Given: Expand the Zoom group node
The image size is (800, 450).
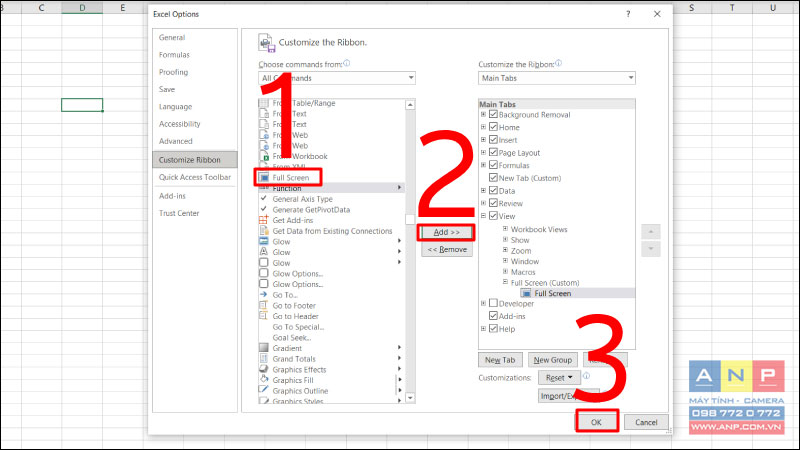Looking at the screenshot, I should 505,250.
